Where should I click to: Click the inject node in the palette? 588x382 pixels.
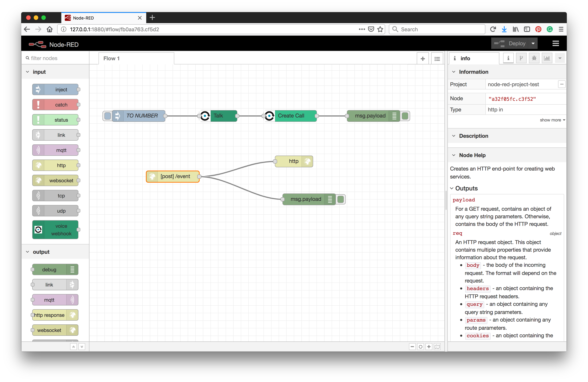click(x=55, y=89)
